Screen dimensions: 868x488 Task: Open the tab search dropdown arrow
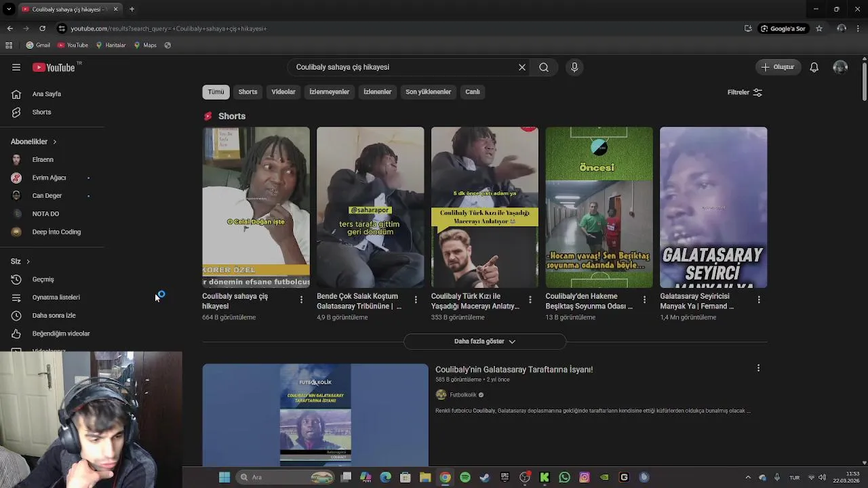tap(9, 9)
